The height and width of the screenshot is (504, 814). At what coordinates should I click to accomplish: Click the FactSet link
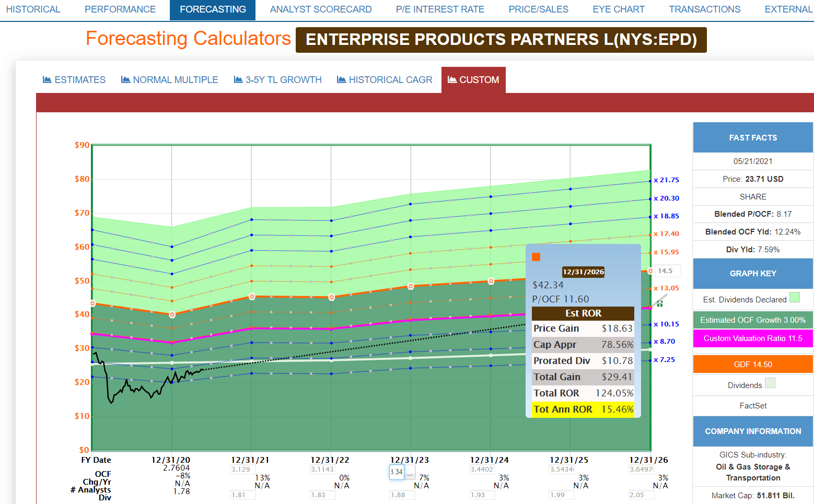753,406
